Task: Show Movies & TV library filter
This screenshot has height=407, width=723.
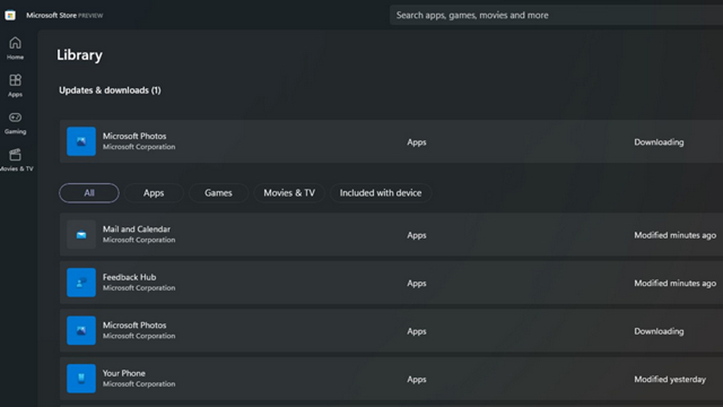Action: pyautogui.click(x=289, y=193)
